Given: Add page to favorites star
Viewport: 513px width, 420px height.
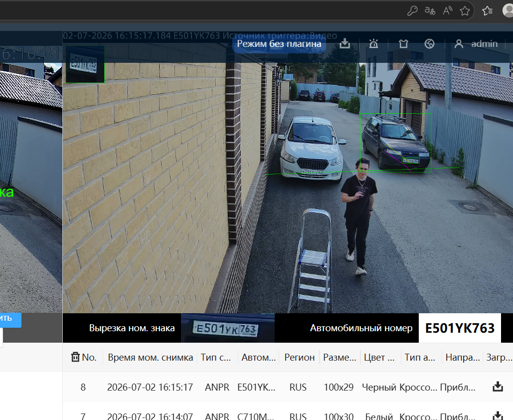Looking at the screenshot, I should (x=465, y=11).
